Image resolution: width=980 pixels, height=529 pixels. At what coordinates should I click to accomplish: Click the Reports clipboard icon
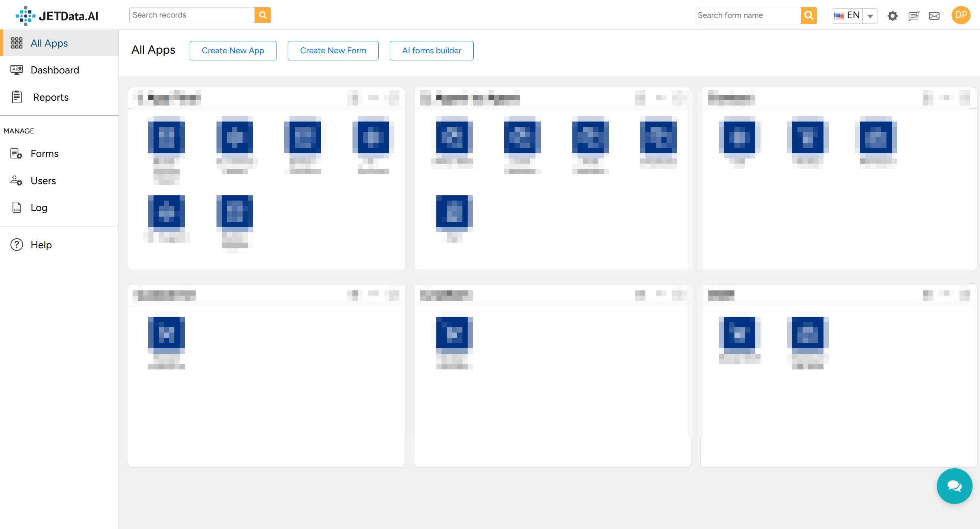tap(17, 97)
